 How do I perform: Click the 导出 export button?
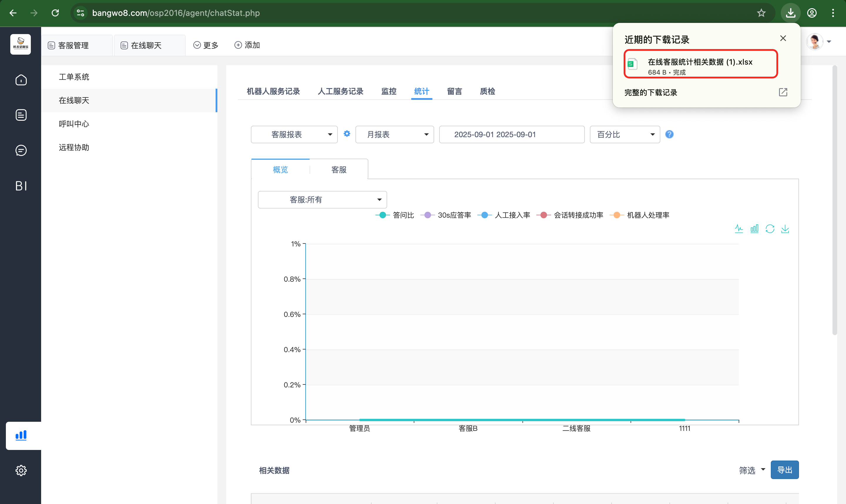point(784,470)
